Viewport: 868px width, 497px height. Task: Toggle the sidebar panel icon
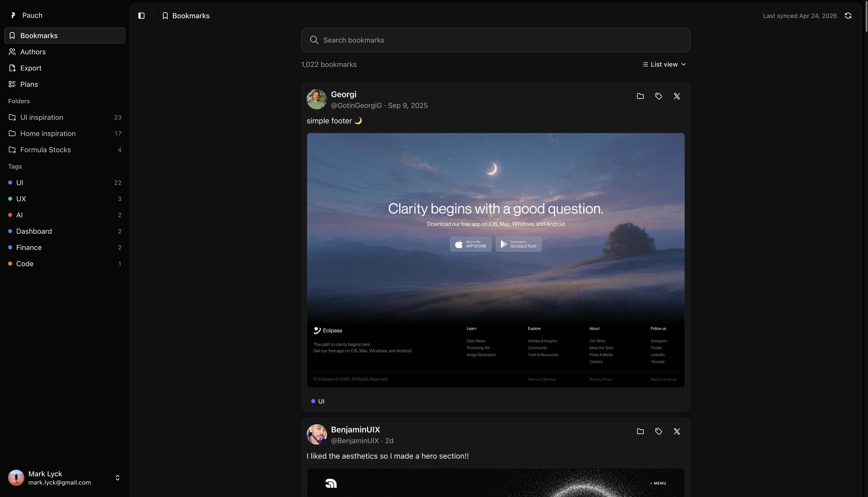click(x=141, y=16)
